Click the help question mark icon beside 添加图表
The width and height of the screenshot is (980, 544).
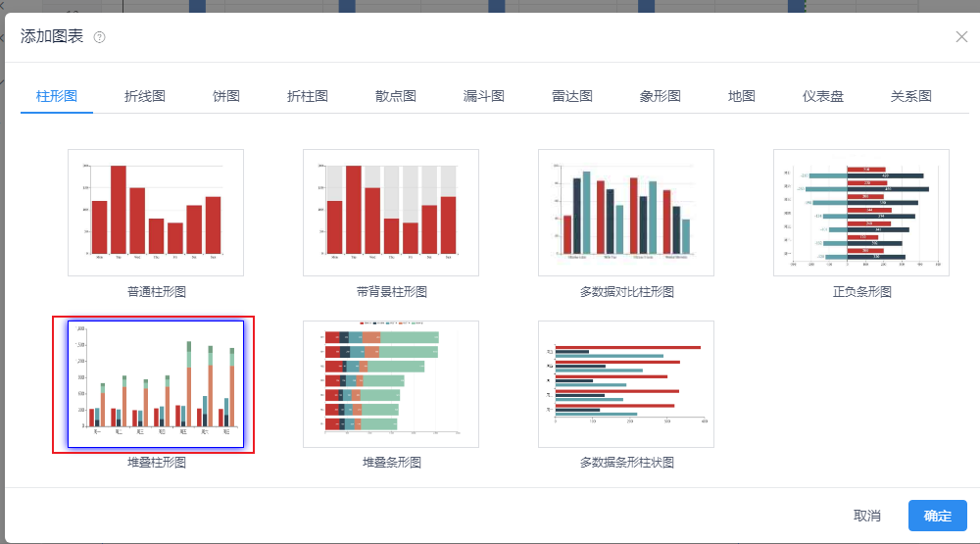click(99, 37)
